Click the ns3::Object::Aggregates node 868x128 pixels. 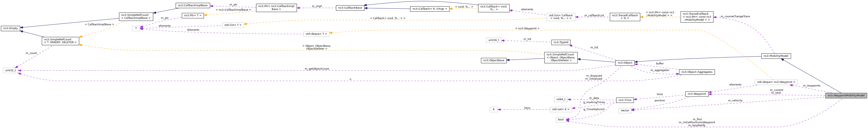(697, 72)
